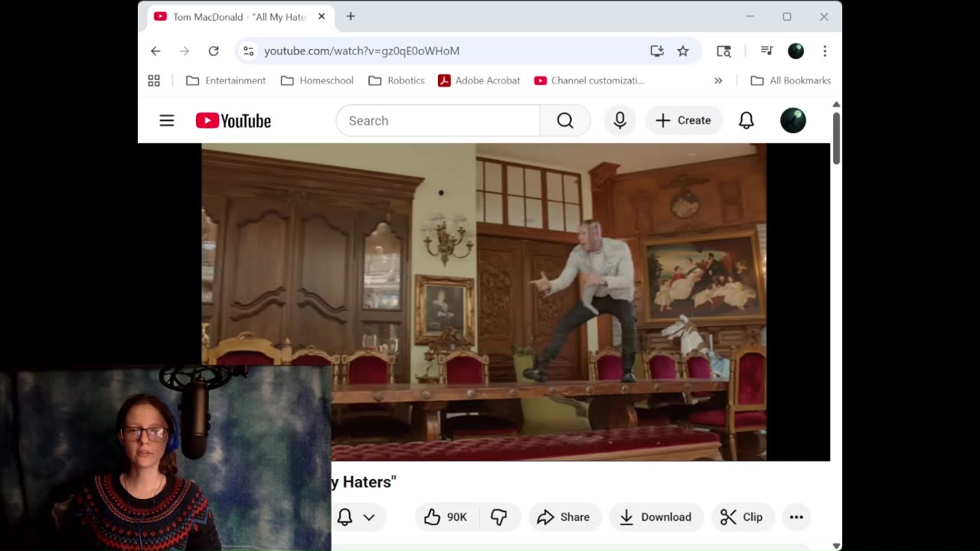The image size is (980, 551).
Task: Open the YouTube guide hamburger menu
Action: [167, 121]
